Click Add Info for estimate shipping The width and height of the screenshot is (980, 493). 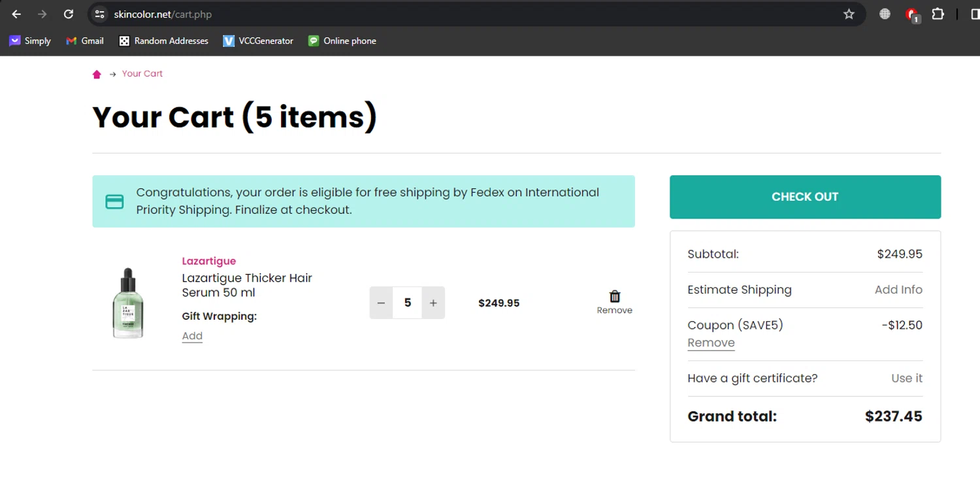tap(898, 290)
